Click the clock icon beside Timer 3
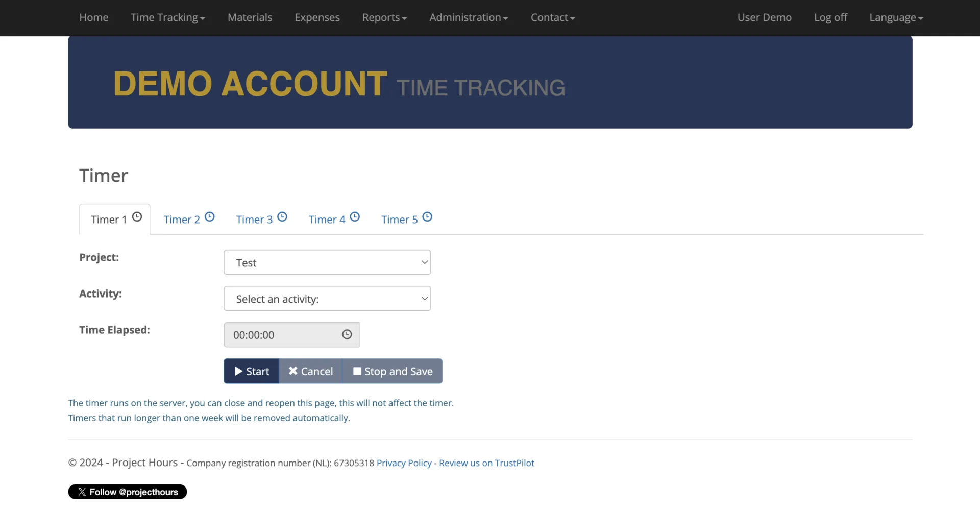This screenshot has width=980, height=511. [x=282, y=217]
